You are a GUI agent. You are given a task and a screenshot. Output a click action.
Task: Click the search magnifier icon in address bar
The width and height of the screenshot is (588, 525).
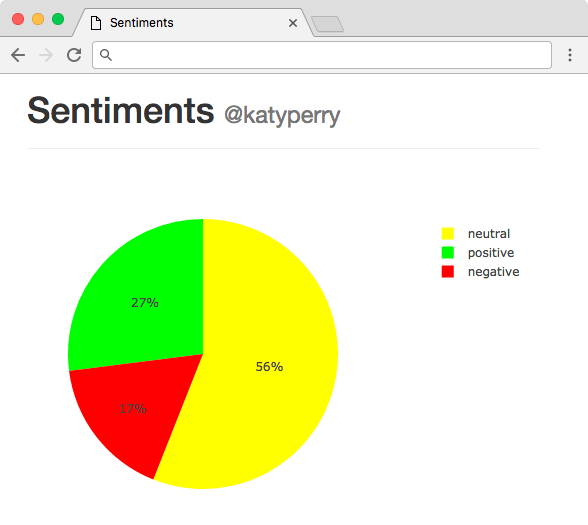coord(106,55)
